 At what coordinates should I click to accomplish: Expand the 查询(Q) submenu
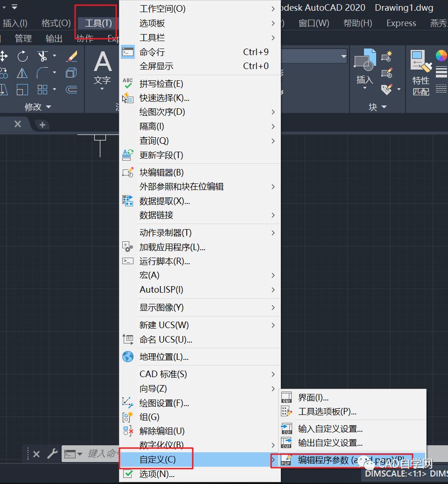point(200,141)
